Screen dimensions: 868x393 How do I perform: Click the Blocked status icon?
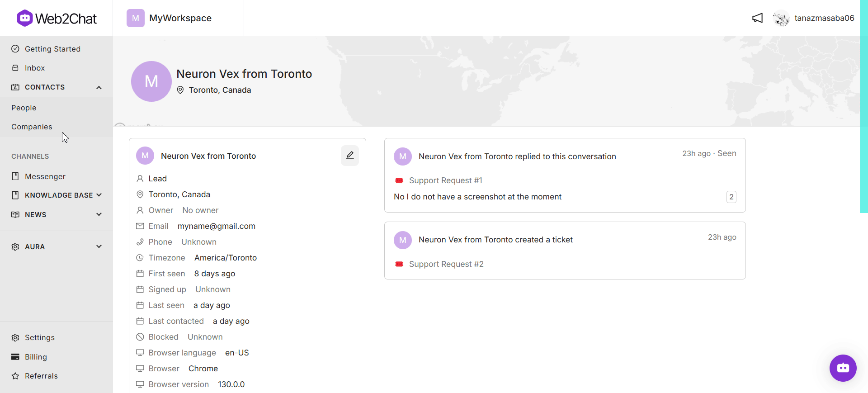[x=140, y=337]
